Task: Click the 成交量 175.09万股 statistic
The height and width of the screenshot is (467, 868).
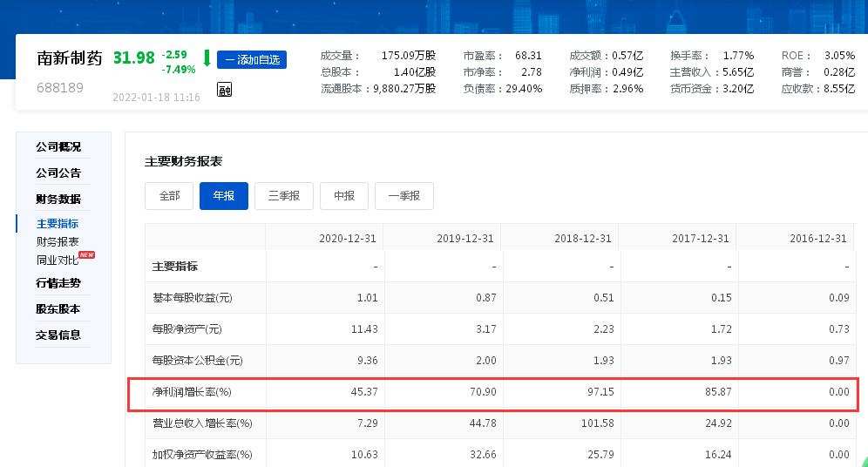Action: coord(378,56)
